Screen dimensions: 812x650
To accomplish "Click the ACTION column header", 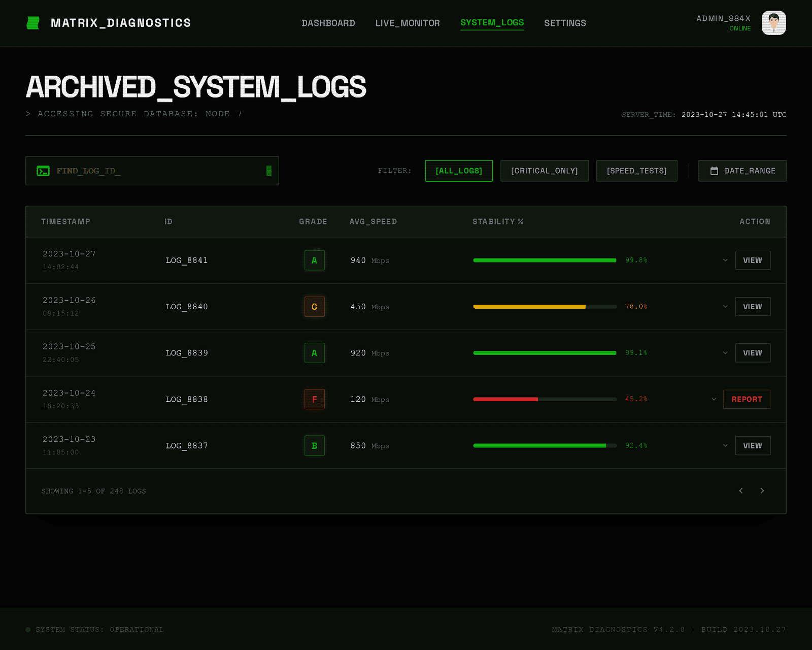I will [755, 222].
